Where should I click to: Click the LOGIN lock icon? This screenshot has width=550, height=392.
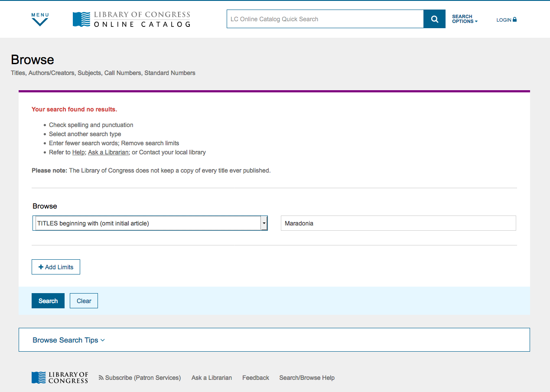[x=514, y=20]
